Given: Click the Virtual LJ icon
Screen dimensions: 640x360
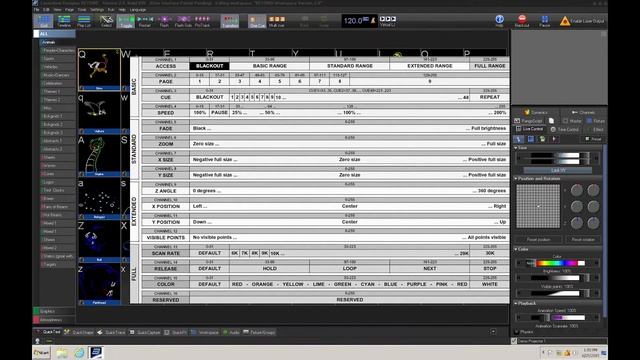Looking at the screenshot, I should (x=387, y=21).
